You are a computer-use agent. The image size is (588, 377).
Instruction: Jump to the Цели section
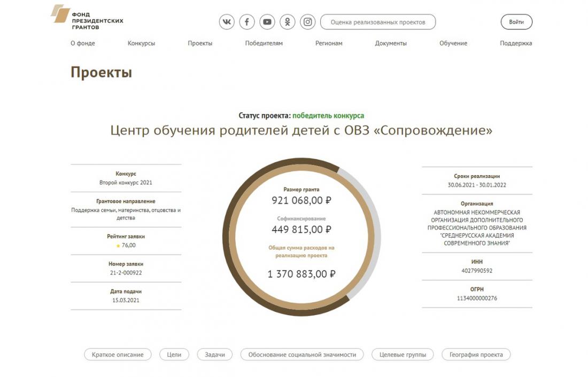tap(174, 355)
